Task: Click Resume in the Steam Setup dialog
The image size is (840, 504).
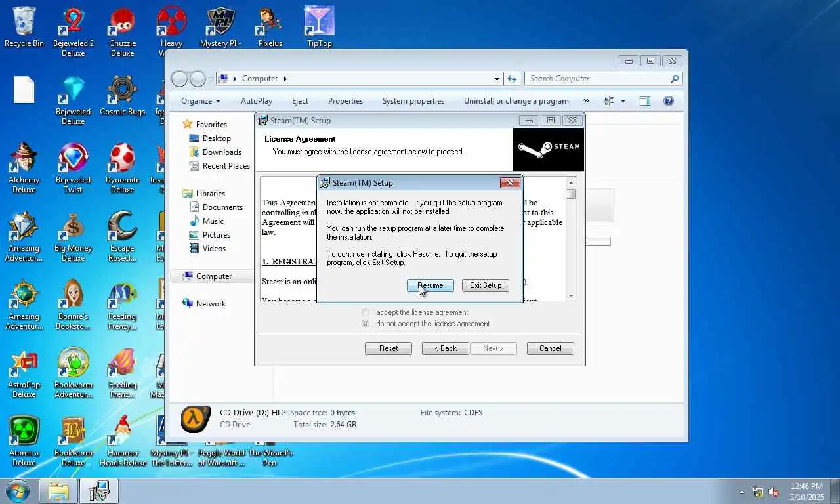Action: click(430, 285)
